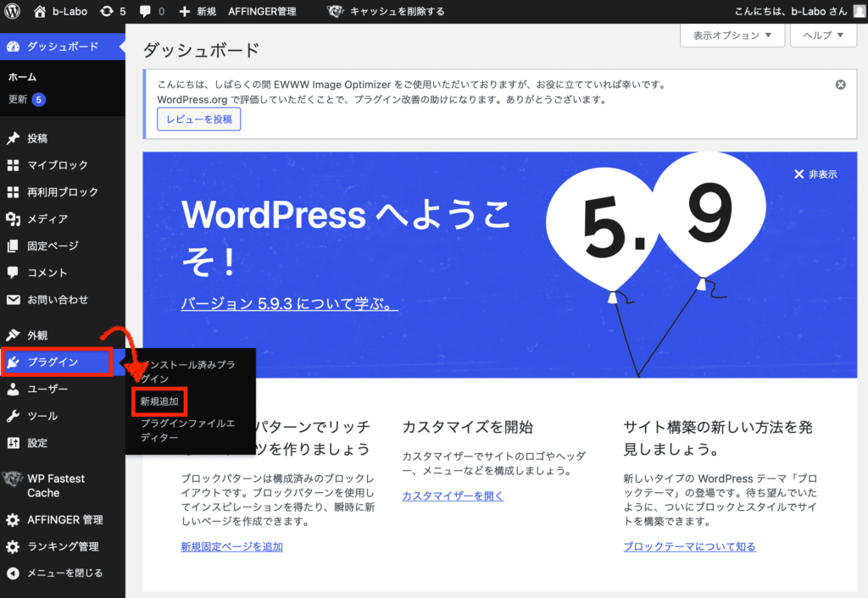Viewport: 868px width, 598px height.
Task: Open バージョン 5.9.3 について学ぶ link
Action: (x=289, y=303)
